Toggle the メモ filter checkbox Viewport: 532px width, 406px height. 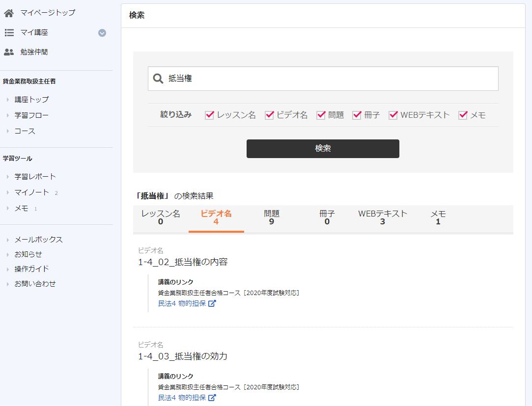(x=463, y=115)
